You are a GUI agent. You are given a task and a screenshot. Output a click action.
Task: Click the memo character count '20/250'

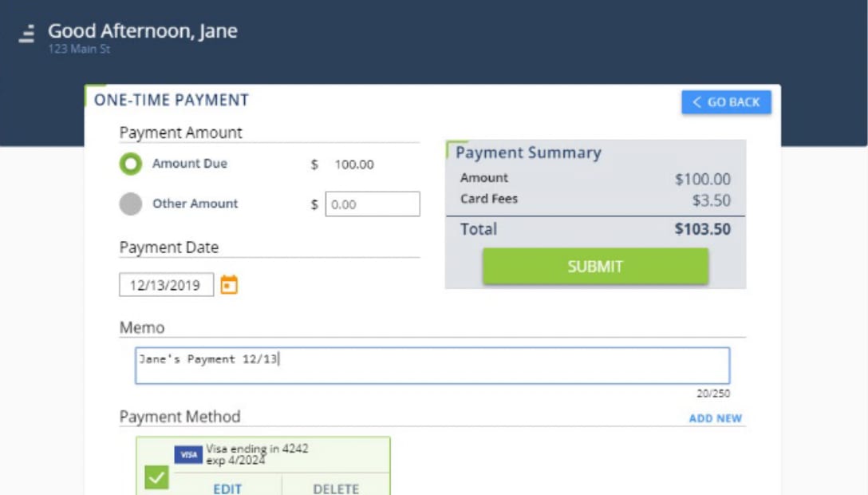click(x=713, y=394)
